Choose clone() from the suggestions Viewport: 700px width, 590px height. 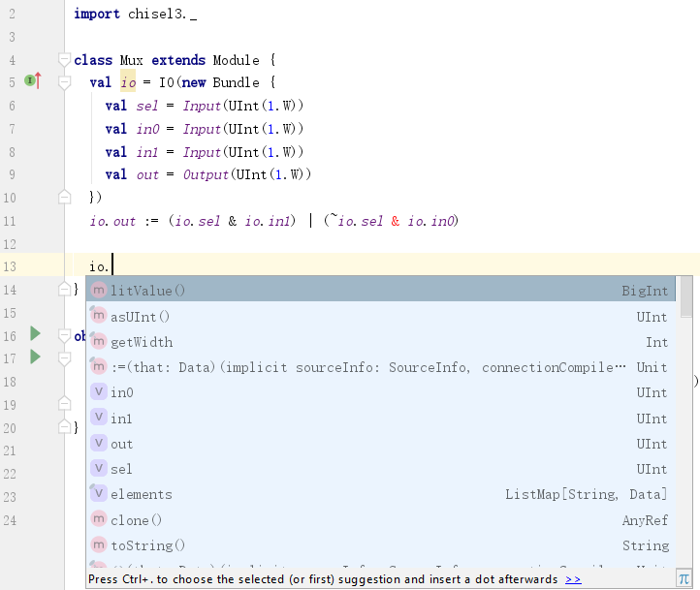(380, 519)
